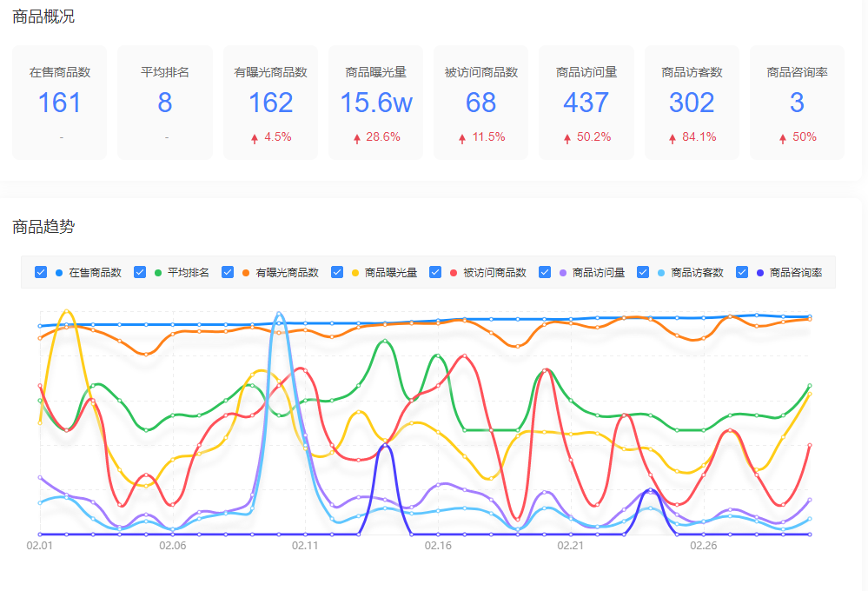The height and width of the screenshot is (591, 868).
Task: Click the trend arrow beside 84.1%
Action: tap(673, 138)
